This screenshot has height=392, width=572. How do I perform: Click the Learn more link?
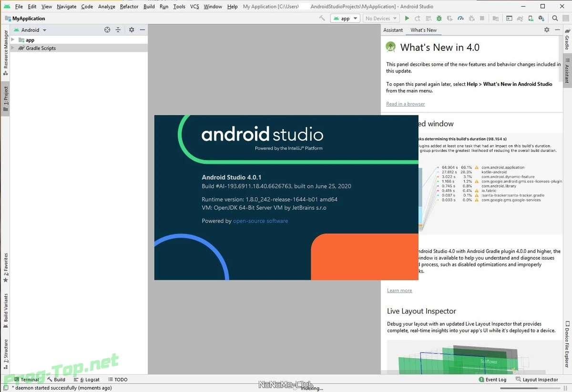(x=399, y=291)
